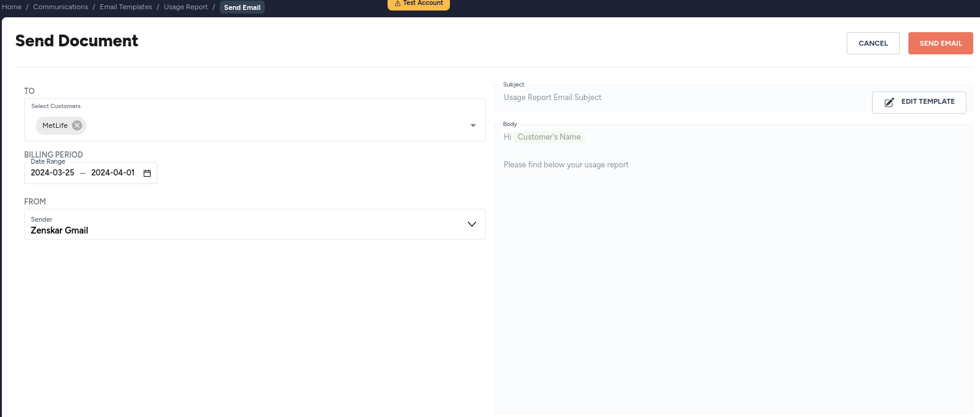Click the BILLING PERIOD label
The image size is (980, 417).
53,154
